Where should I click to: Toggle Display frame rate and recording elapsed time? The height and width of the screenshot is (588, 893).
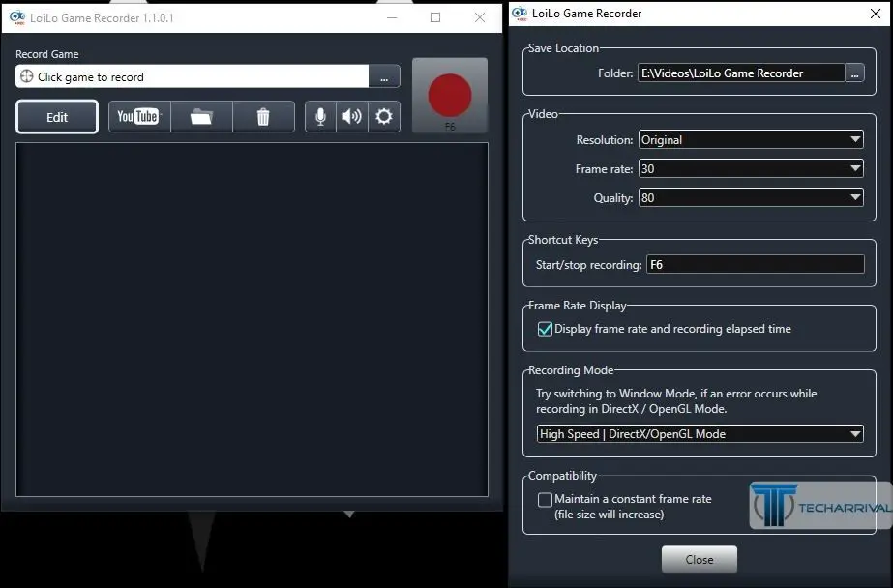[x=545, y=329]
